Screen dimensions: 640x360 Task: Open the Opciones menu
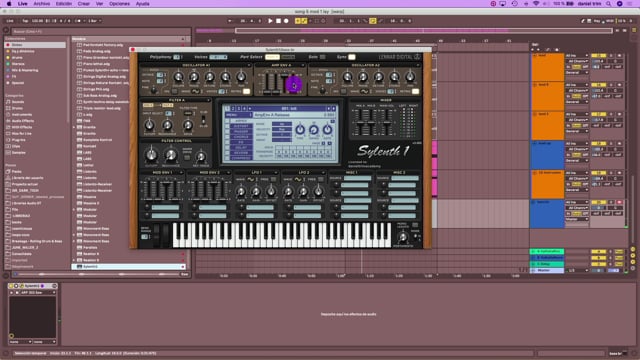pos(119,4)
